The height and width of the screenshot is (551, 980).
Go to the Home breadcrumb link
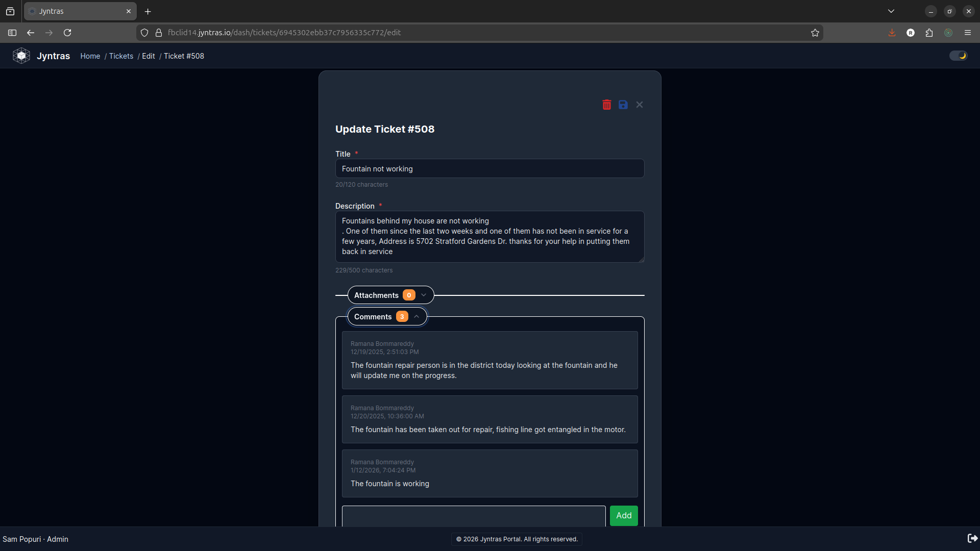(90, 56)
